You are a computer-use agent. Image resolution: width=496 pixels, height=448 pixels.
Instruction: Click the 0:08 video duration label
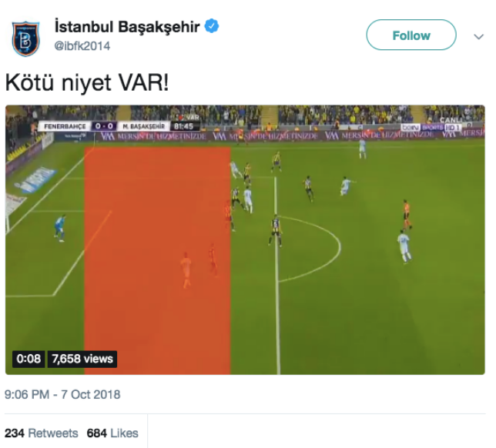tap(28, 359)
